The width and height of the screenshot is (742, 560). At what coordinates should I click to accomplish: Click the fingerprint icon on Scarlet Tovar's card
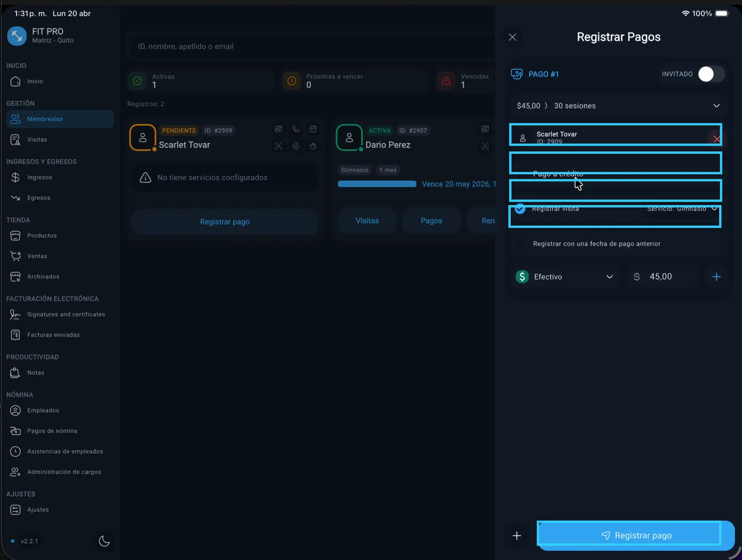point(296,146)
